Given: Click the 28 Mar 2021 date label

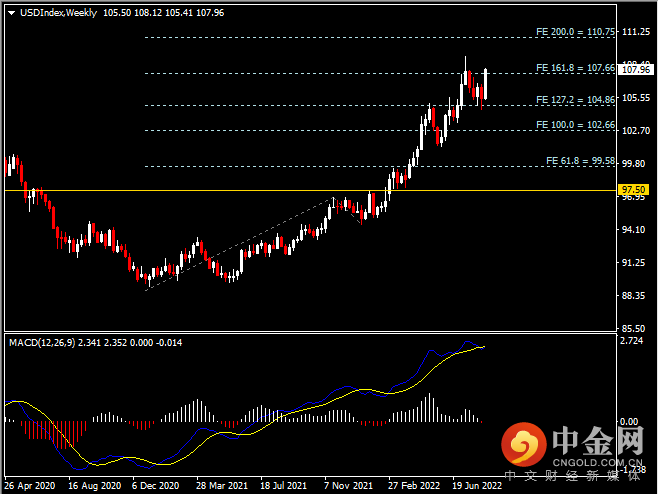Looking at the screenshot, I should (x=222, y=486).
